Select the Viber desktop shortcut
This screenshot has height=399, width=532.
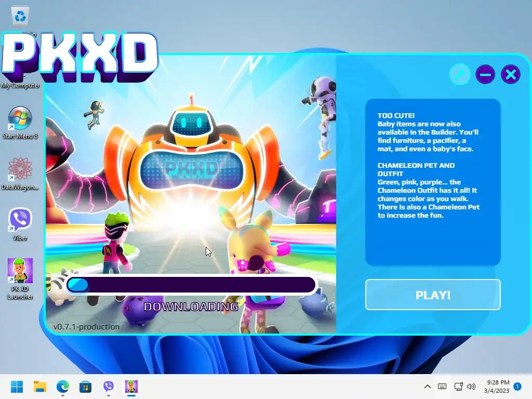click(20, 224)
